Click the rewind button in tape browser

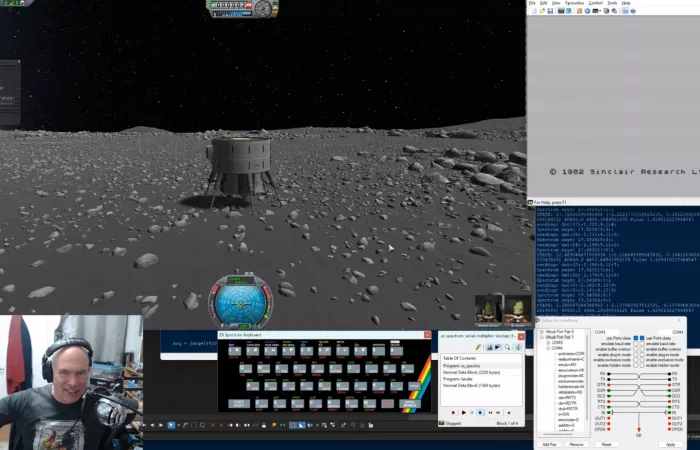point(490,412)
